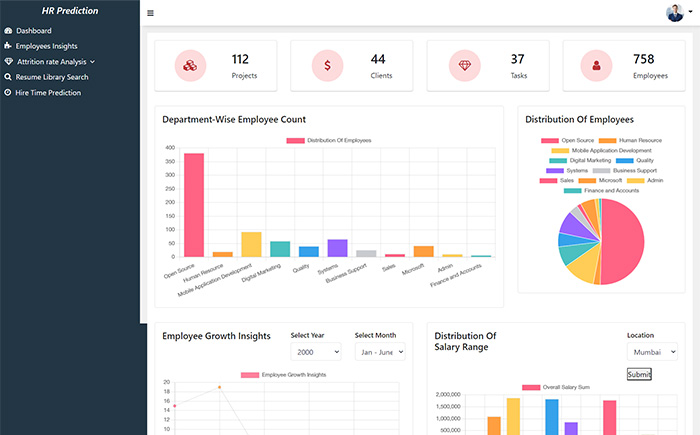Toggle Quality legend in pie chart

[635, 160]
